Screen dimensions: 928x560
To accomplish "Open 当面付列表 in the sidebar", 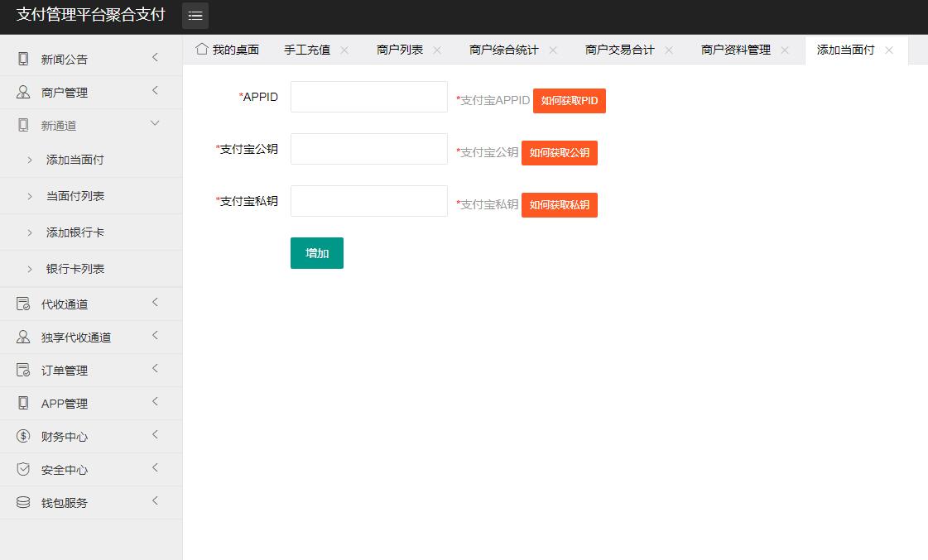I will click(x=75, y=196).
